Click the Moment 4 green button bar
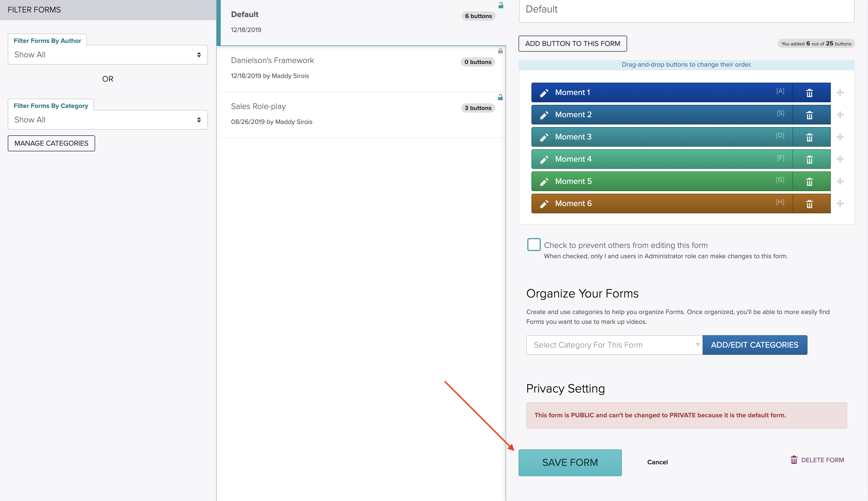Image resolution: width=868 pixels, height=501 pixels. click(662, 159)
